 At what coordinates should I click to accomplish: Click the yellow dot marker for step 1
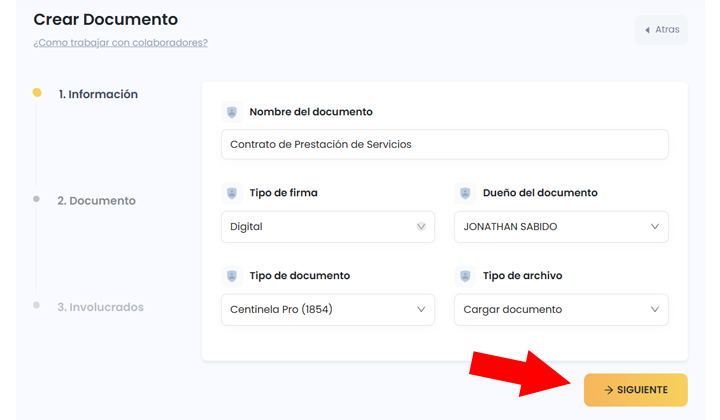point(37,93)
